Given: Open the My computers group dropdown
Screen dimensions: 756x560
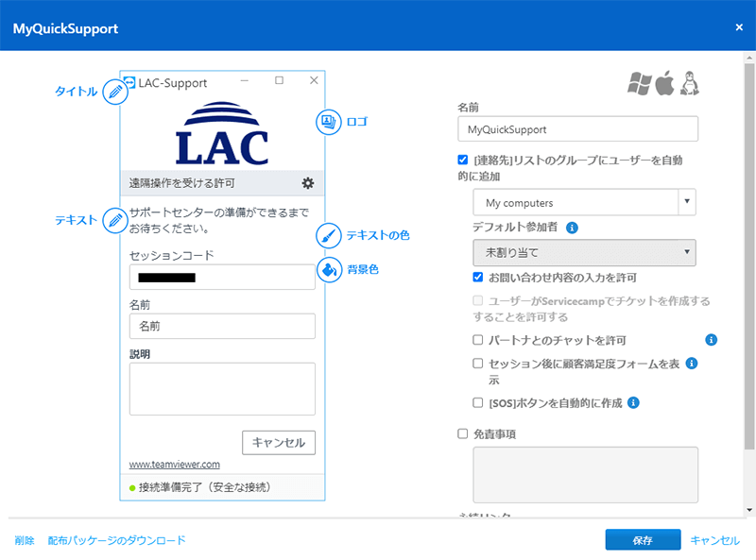Looking at the screenshot, I should click(584, 202).
